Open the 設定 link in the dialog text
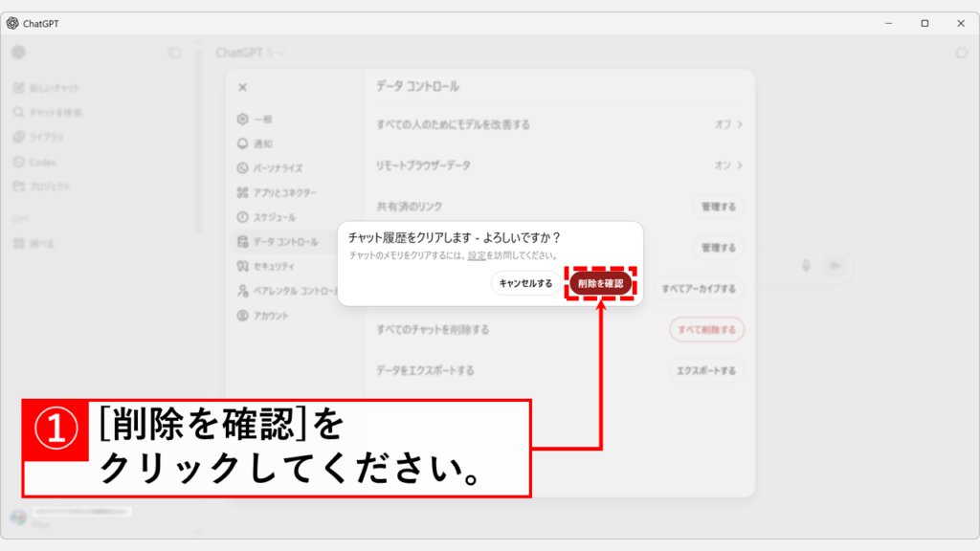 pyautogui.click(x=477, y=256)
